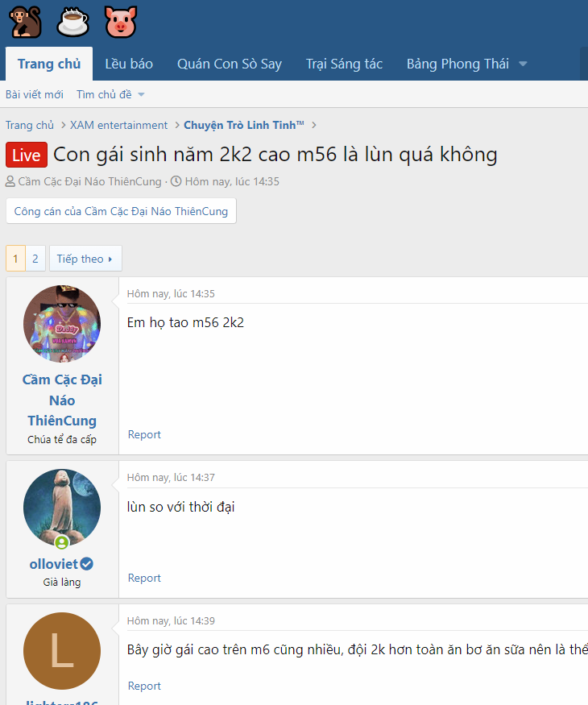Click Công cán của Cầm Cặc button
The image size is (588, 705).
click(x=121, y=211)
